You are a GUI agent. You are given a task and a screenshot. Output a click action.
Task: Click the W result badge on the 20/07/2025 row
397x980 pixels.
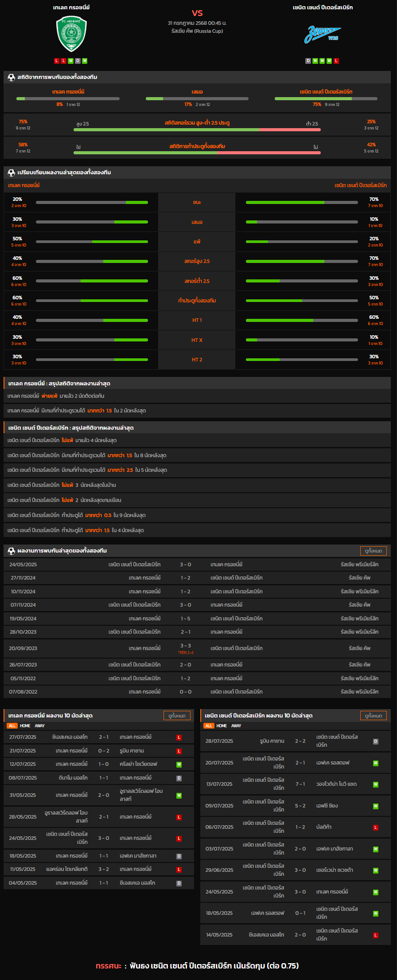click(x=376, y=763)
